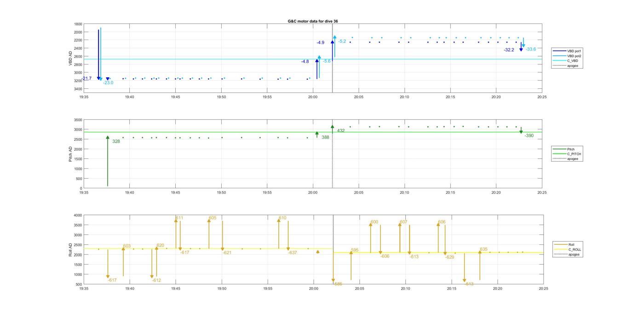Click the '-33.6' VBD data label

[531, 49]
